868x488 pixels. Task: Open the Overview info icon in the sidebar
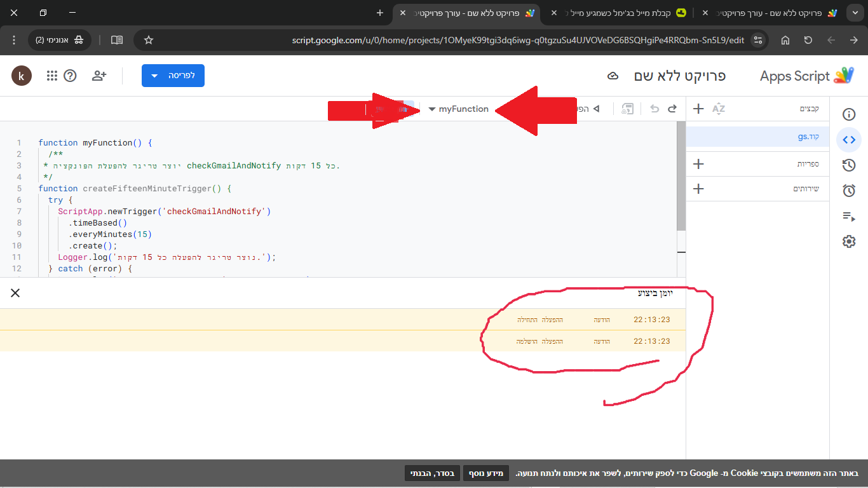[849, 114]
